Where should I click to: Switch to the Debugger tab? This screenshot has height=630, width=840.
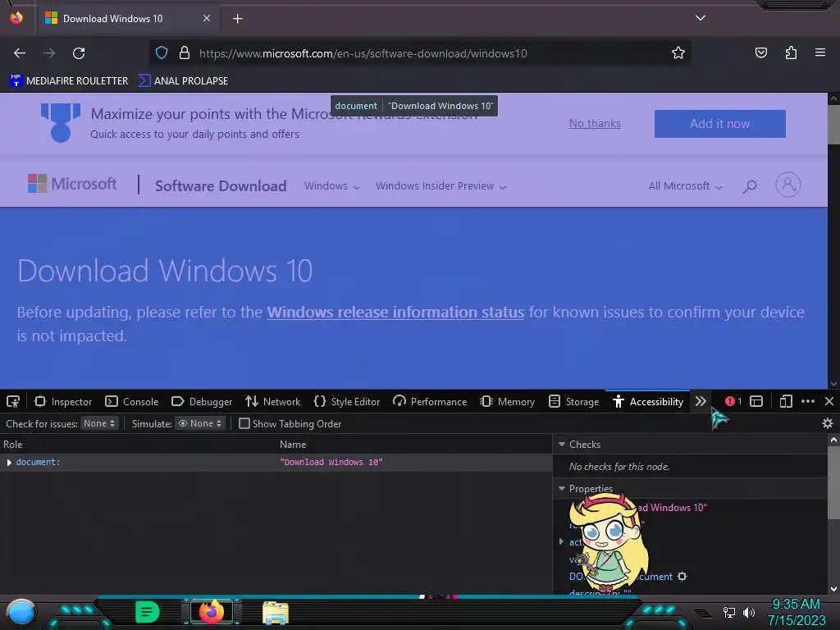click(202, 401)
